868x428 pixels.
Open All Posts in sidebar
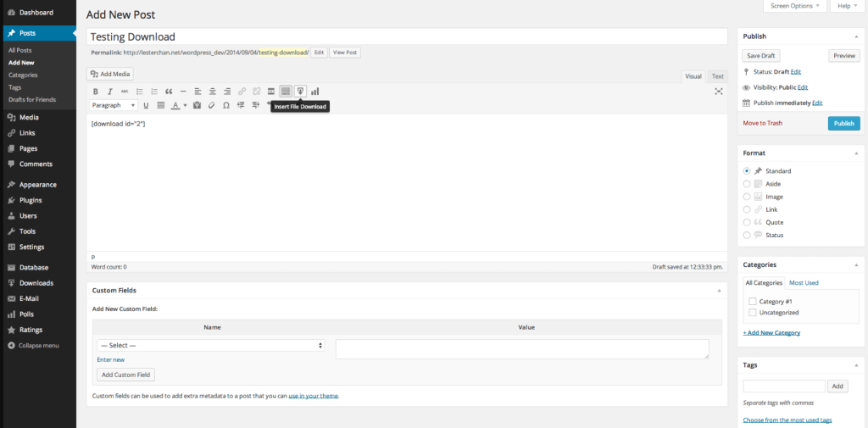(20, 50)
